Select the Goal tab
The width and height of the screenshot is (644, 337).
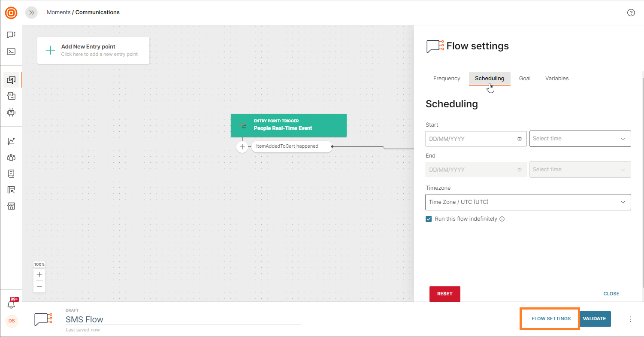click(525, 79)
